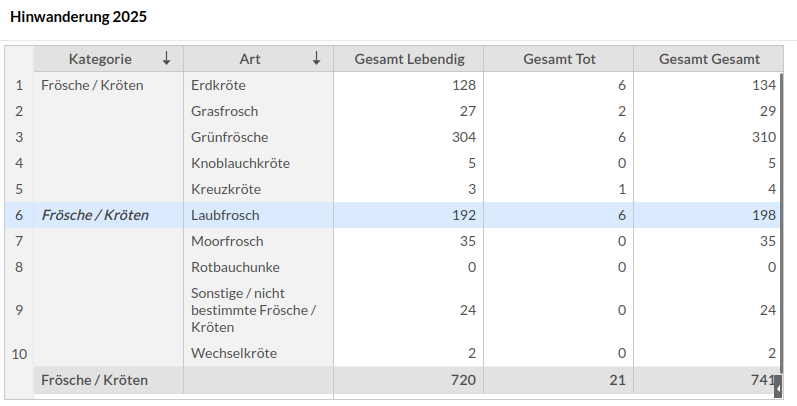Screen dimensions: 797x406
Task: Sort by the Gesamt Tot column header
Action: point(559,59)
